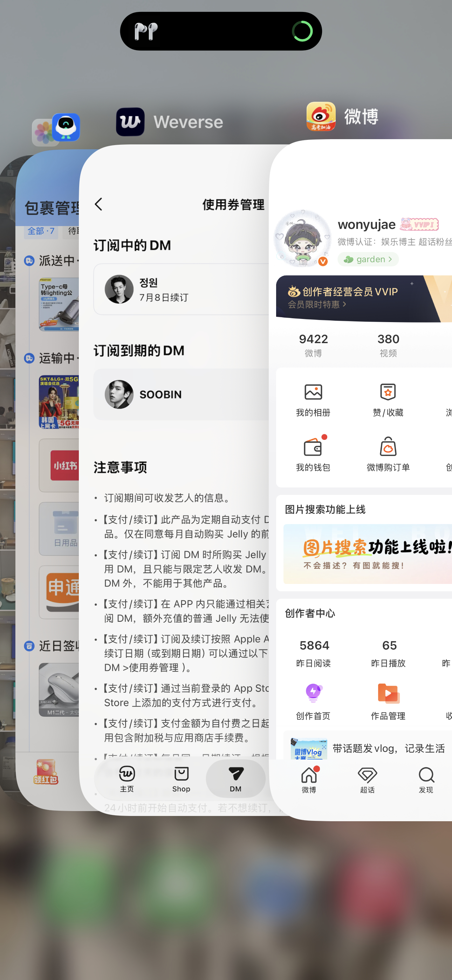Viewport: 452px width, 980px height.
Task: Open the 주页 home tab in Weverse
Action: click(x=127, y=779)
